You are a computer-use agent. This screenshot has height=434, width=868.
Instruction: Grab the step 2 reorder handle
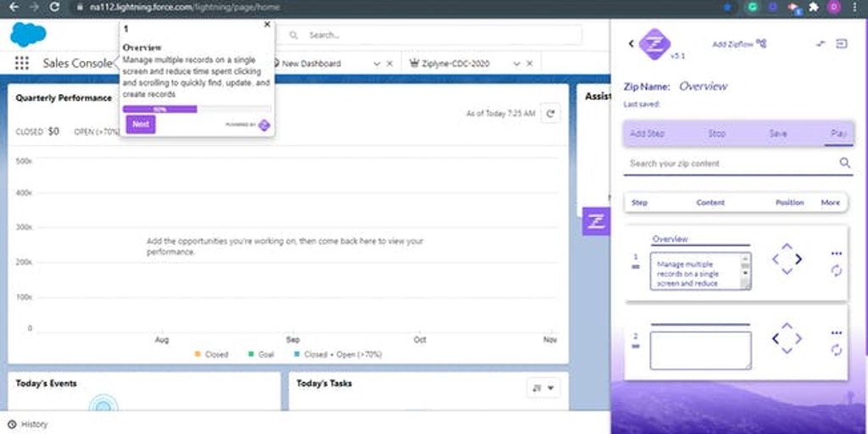[636, 346]
